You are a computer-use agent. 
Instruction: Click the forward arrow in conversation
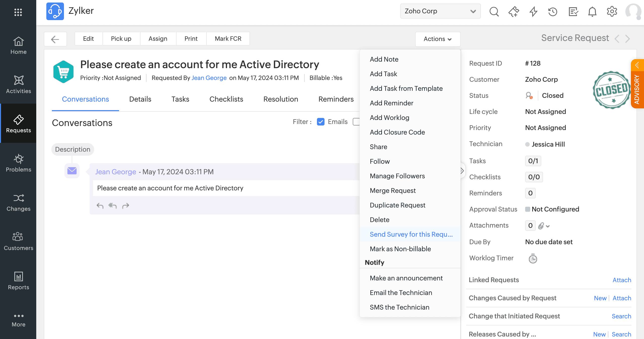tap(126, 206)
